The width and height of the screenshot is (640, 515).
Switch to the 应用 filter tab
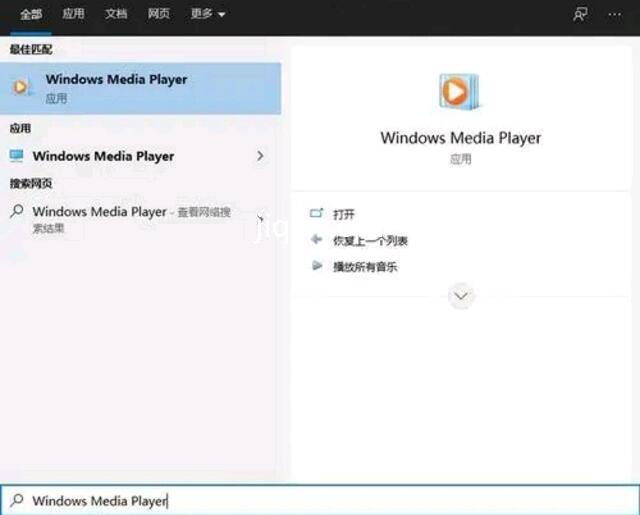(73, 14)
